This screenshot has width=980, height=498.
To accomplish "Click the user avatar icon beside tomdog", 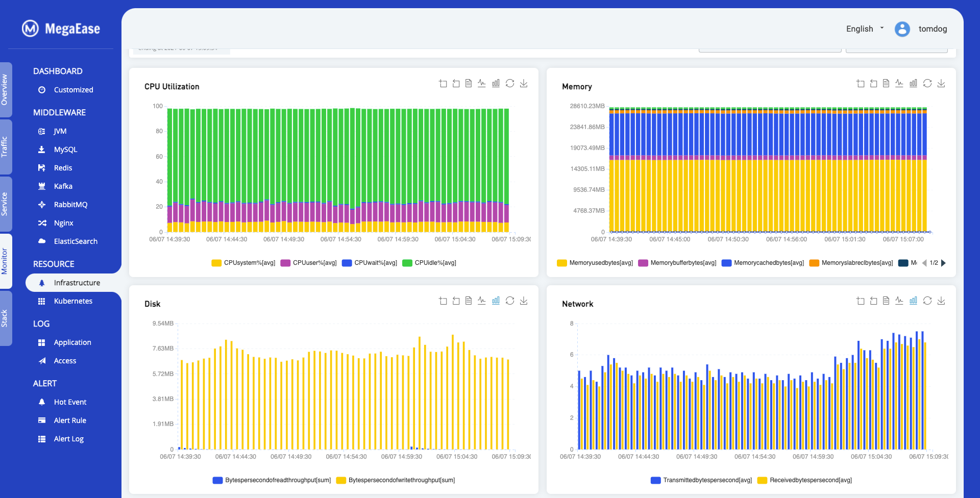I will pyautogui.click(x=902, y=29).
